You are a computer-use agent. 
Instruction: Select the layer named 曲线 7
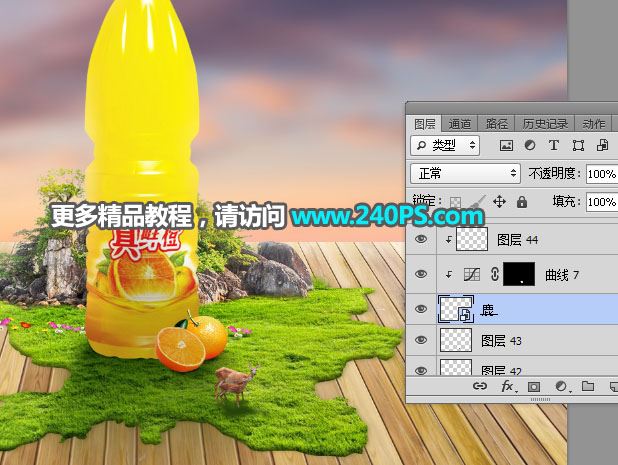coord(562,275)
